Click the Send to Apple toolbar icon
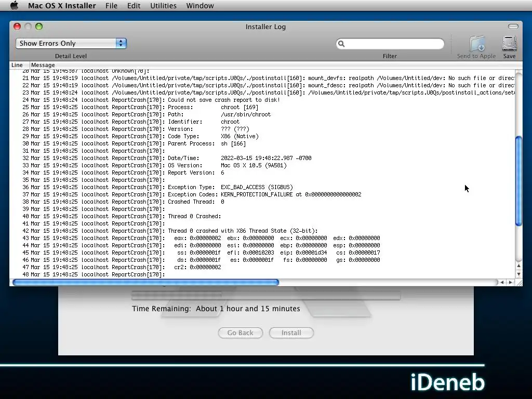Viewport: 532px width, 399px height. [x=476, y=44]
